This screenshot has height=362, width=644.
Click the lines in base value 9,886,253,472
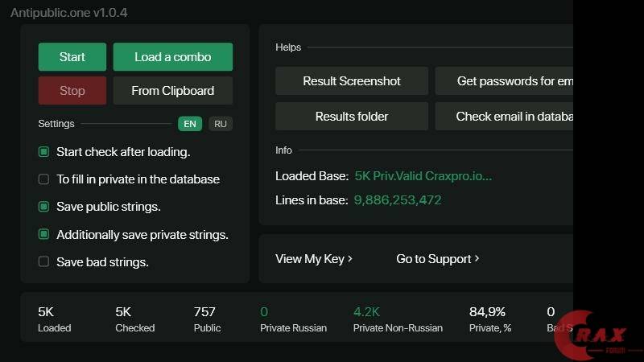pyautogui.click(x=398, y=200)
